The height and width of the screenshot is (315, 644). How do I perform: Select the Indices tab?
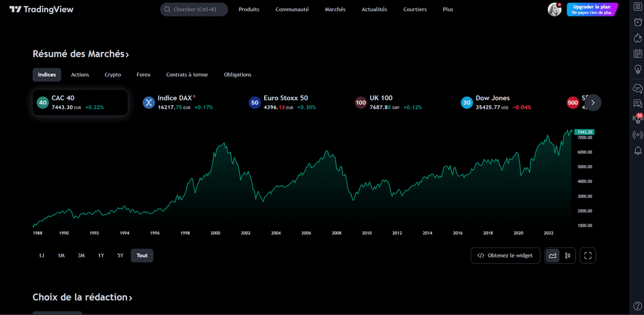47,75
